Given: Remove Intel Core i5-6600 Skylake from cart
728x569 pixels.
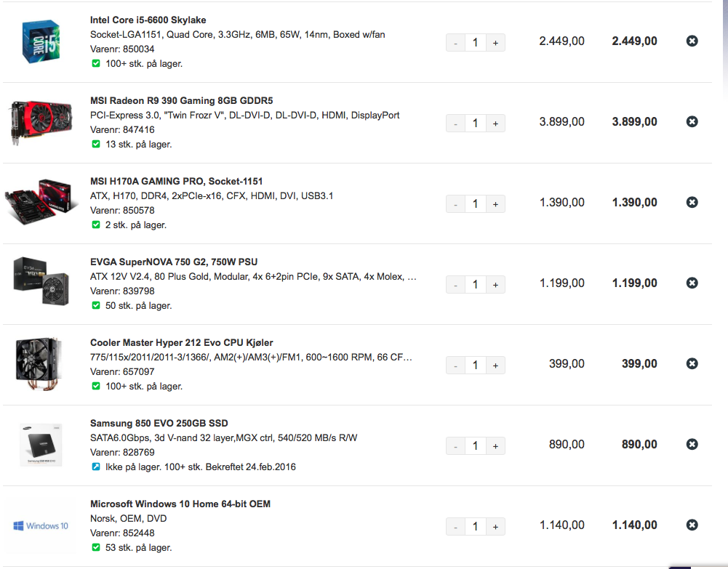Looking at the screenshot, I should tap(692, 41).
